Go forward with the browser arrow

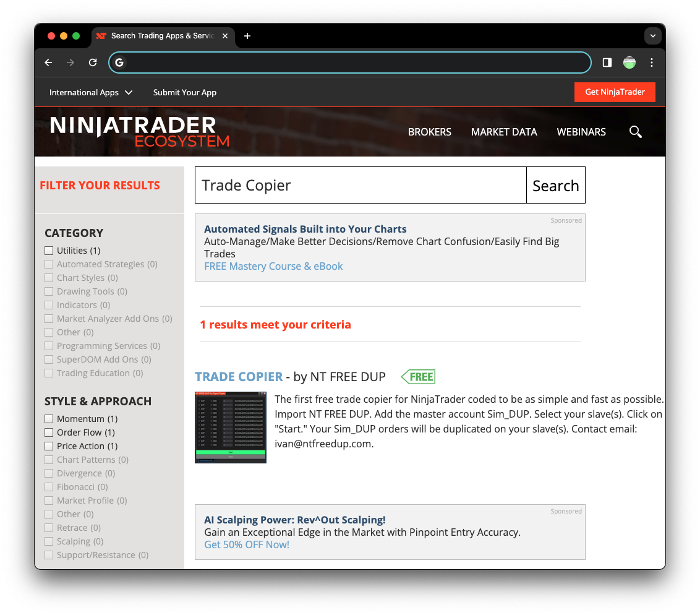point(70,62)
